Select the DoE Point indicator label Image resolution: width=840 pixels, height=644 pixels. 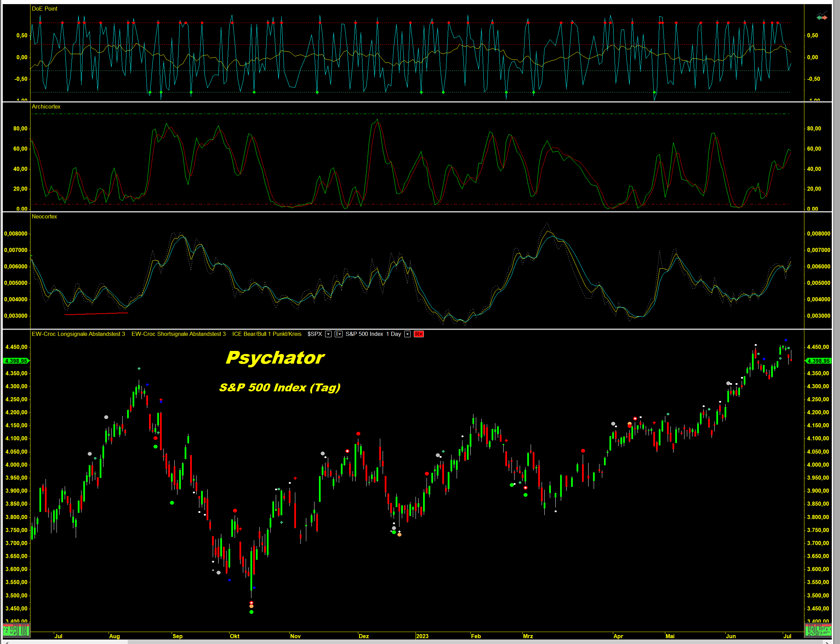[45, 9]
